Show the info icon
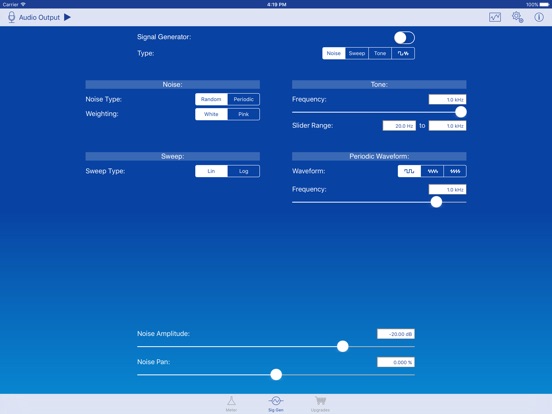Screen dimensions: 552x414 pyautogui.click(x=539, y=17)
